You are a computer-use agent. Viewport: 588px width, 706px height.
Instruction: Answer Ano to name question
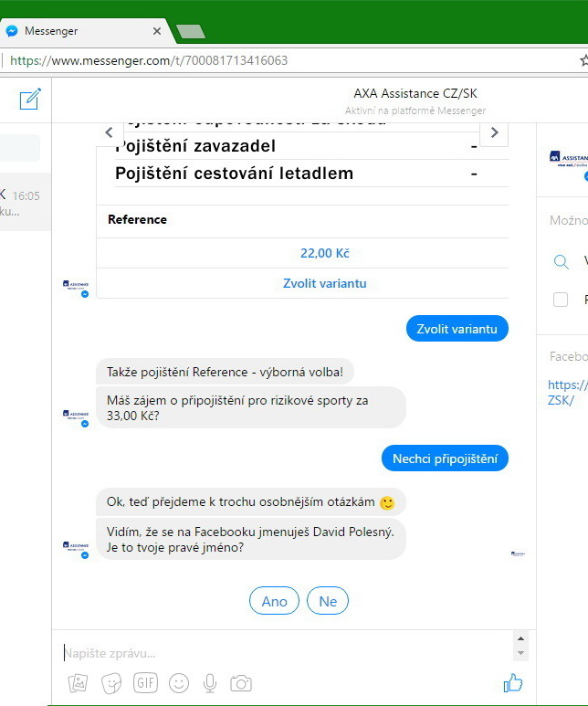pos(274,601)
